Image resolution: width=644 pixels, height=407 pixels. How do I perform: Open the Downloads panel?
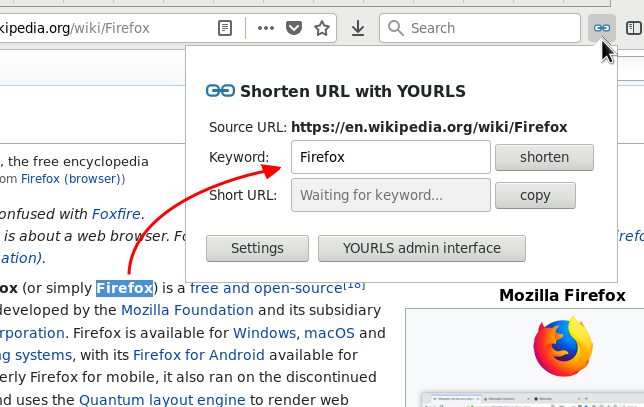click(x=358, y=28)
